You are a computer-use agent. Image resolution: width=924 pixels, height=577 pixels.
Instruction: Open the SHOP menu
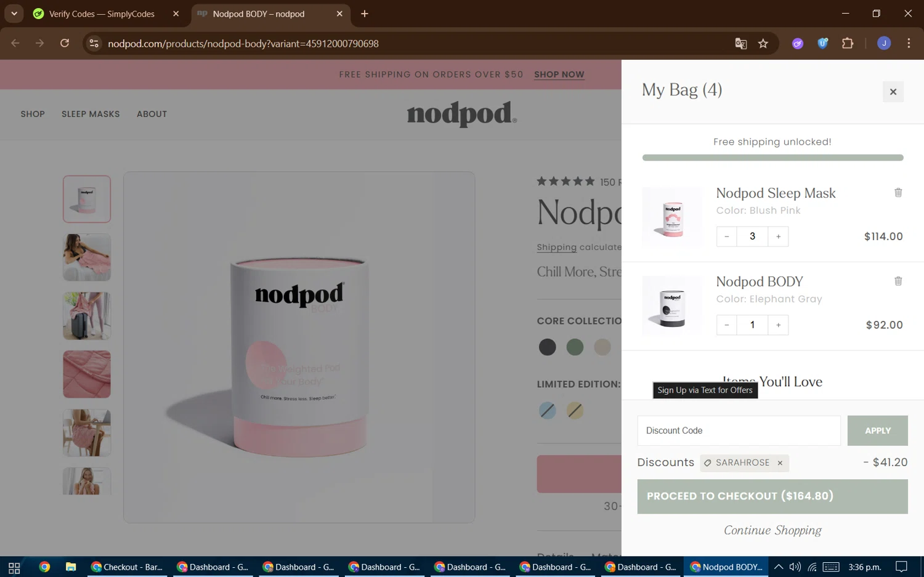click(33, 114)
